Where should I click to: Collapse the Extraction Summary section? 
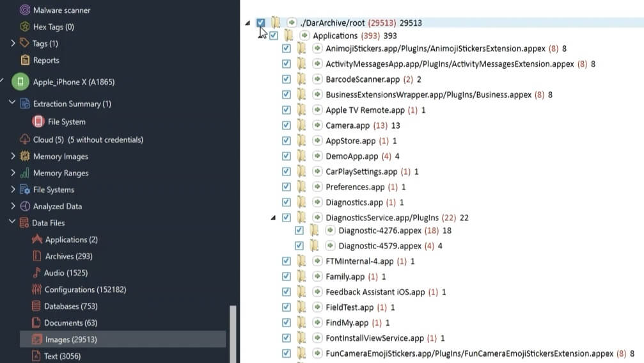(12, 102)
